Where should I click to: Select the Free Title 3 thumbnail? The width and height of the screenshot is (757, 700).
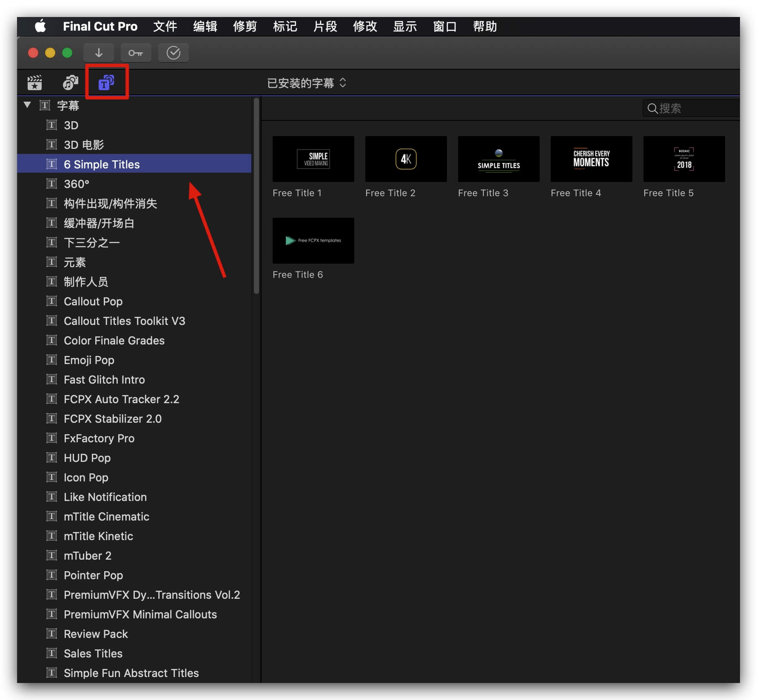click(499, 159)
